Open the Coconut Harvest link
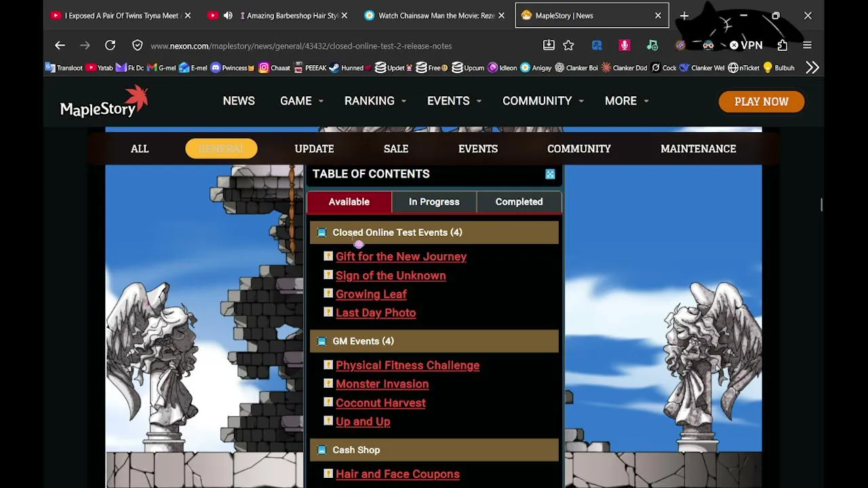 point(380,403)
